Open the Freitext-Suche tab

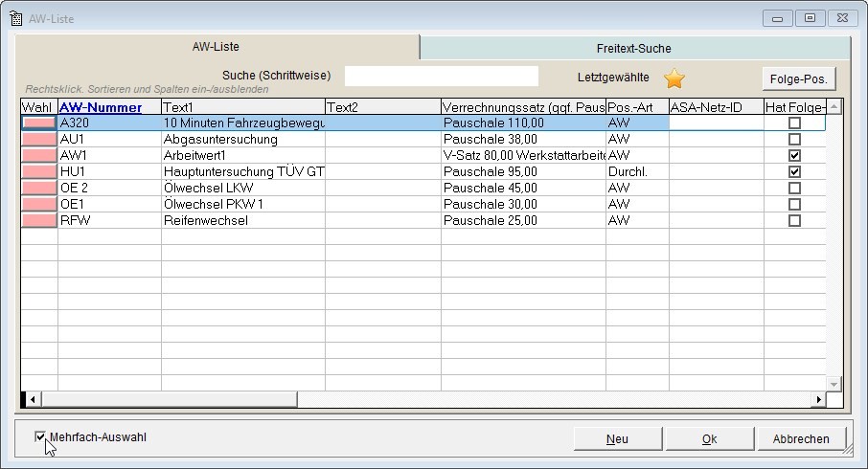pos(634,49)
